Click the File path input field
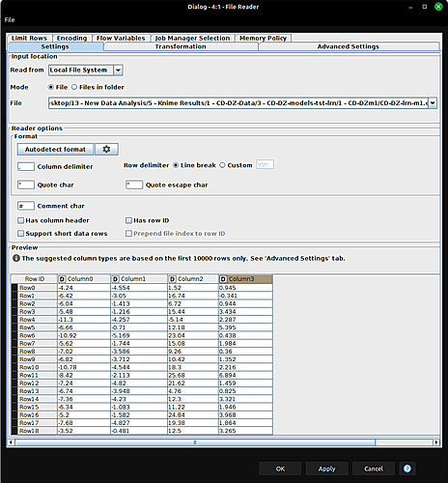Screen dimensions: 448x483 point(238,103)
